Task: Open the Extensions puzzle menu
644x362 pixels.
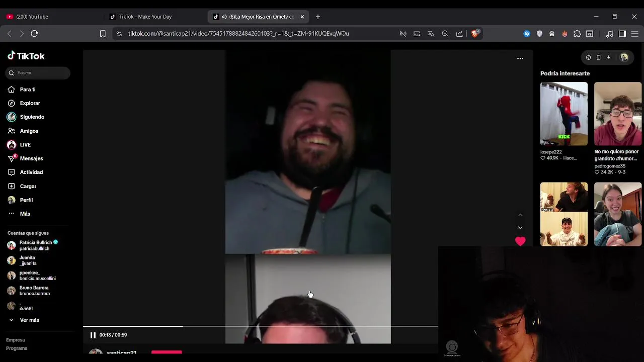Action: pos(577,34)
